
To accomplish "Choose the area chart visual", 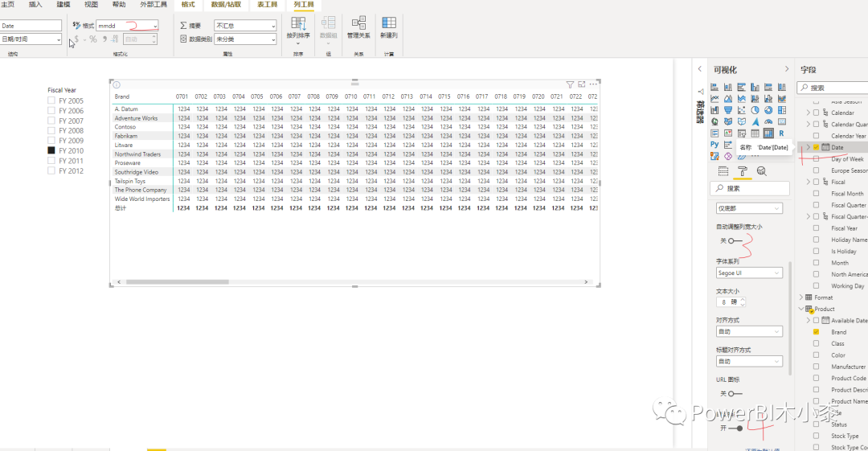I will 728,99.
